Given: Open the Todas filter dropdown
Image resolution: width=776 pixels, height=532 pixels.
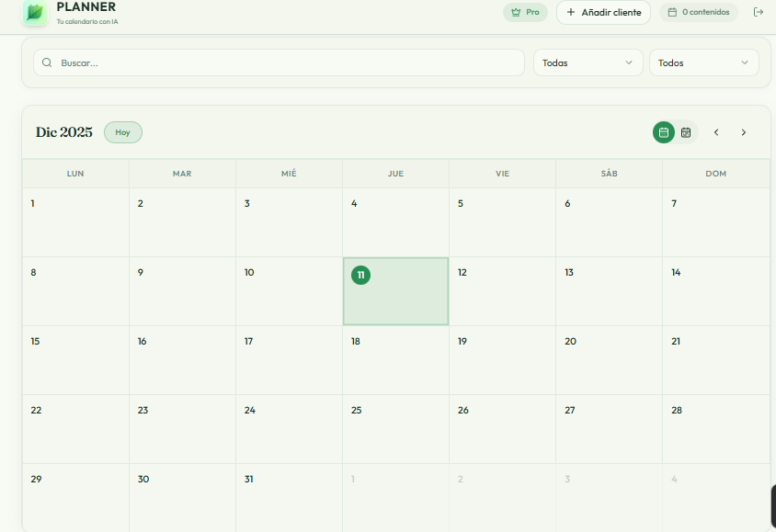Looking at the screenshot, I should [588, 62].
